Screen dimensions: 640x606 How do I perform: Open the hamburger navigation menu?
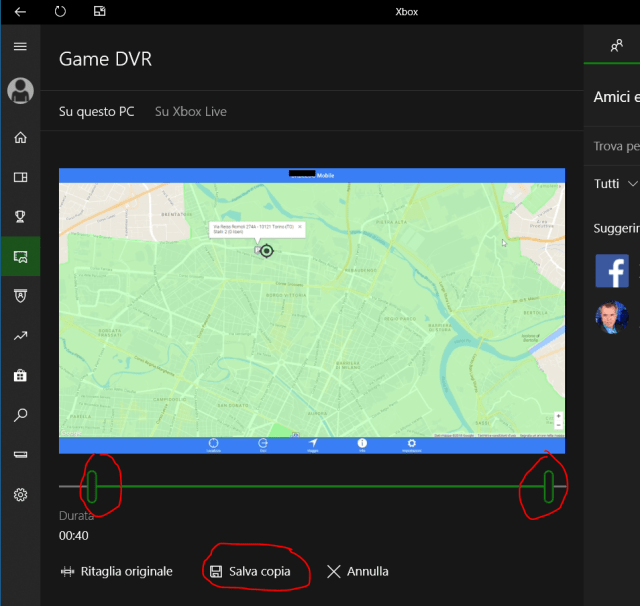(20, 47)
